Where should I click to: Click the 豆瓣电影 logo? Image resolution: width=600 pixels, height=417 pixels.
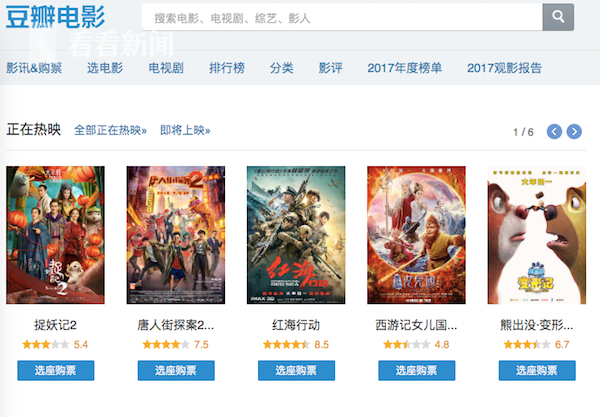[x=55, y=17]
